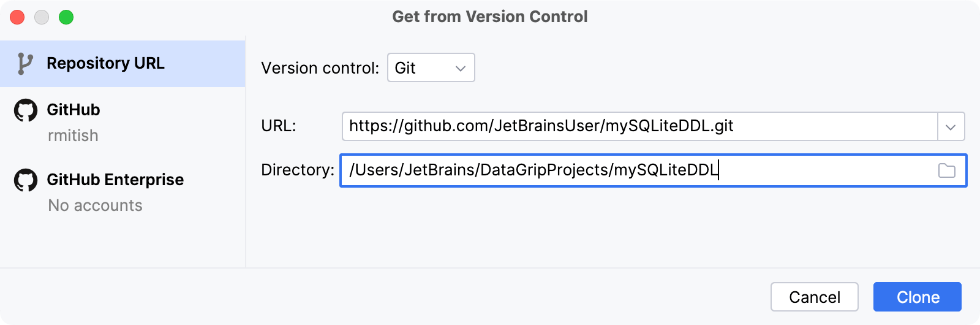Click the "Get from Version Control" title
980x325 pixels.
[x=489, y=17]
